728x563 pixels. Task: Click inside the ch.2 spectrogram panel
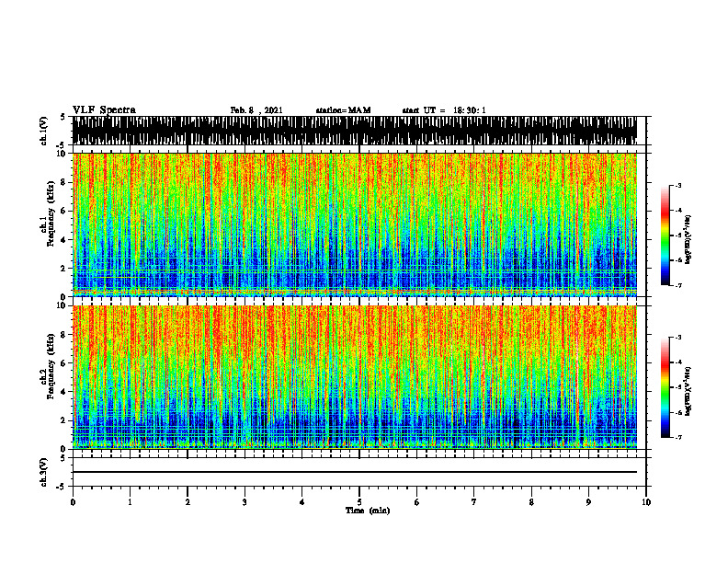tap(355, 377)
